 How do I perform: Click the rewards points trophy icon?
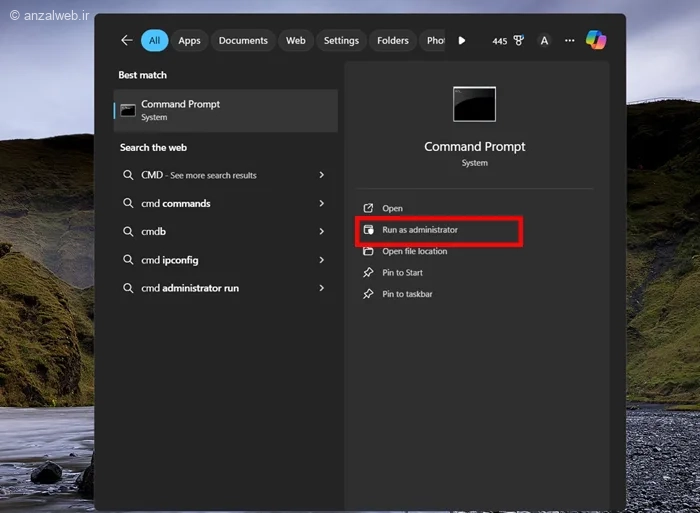coord(518,41)
